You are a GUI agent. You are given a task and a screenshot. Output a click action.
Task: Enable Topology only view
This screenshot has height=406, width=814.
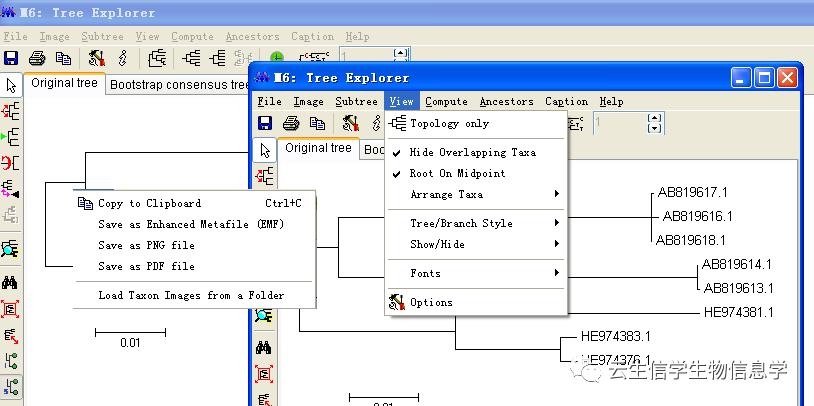pyautogui.click(x=449, y=124)
